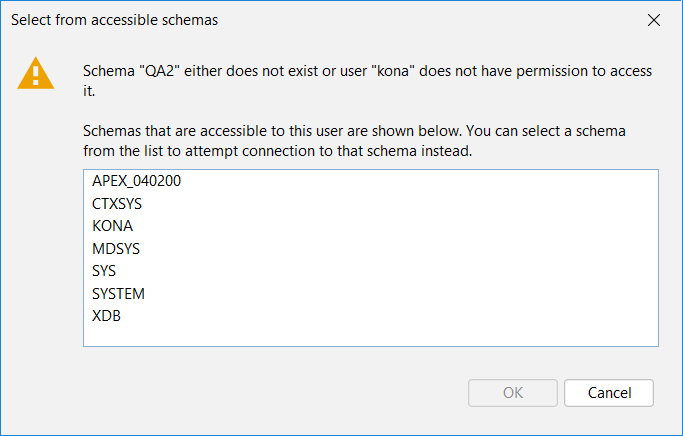This screenshot has width=683, height=436.
Task: Cancel the schema selection dialog
Action: pos(609,393)
